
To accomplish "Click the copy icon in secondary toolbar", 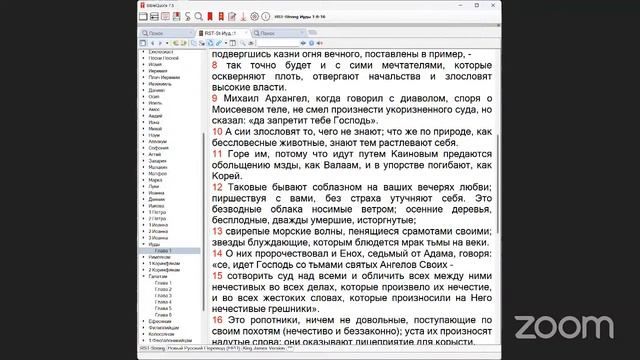I will (194, 43).
